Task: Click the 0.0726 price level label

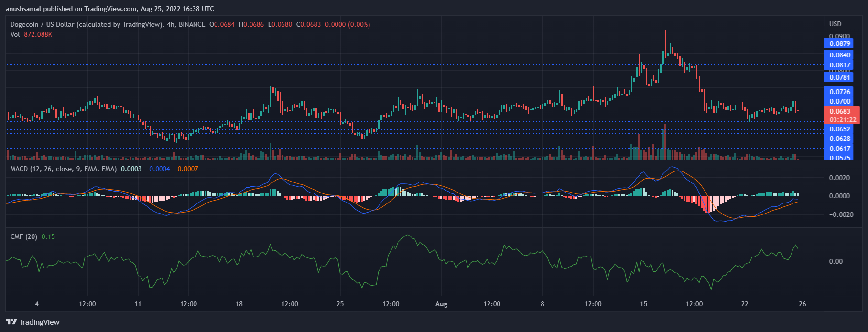Action: coord(839,92)
